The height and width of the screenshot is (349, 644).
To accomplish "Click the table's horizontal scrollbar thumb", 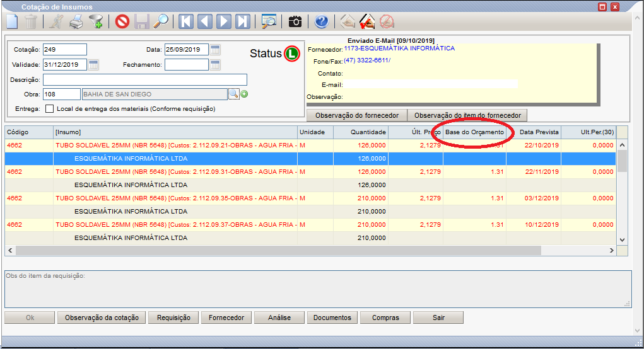I will tap(278, 250).
